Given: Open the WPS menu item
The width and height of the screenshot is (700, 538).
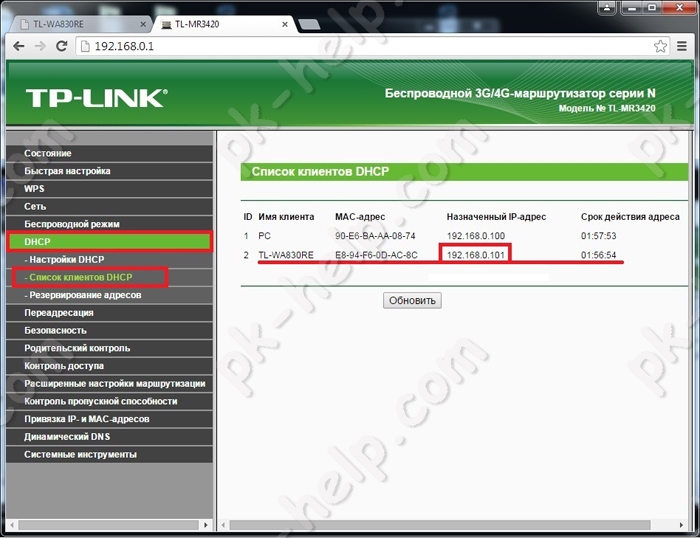Looking at the screenshot, I should [109, 189].
